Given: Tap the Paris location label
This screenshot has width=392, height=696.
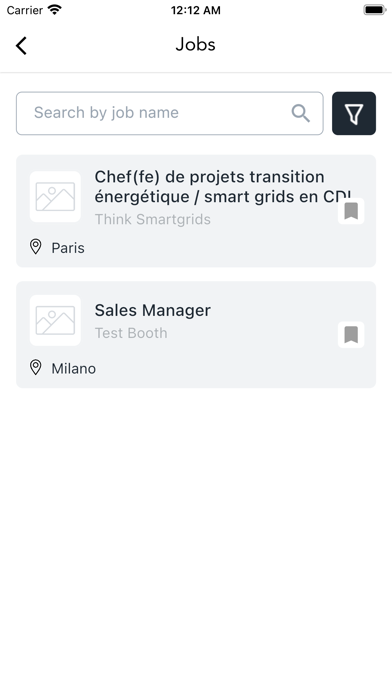Looking at the screenshot, I should (68, 248).
